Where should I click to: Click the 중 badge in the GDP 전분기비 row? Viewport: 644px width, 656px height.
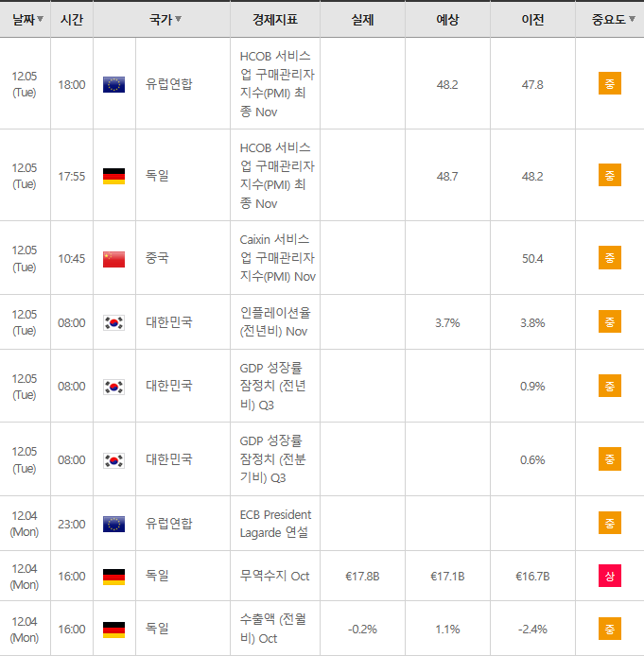point(610,459)
